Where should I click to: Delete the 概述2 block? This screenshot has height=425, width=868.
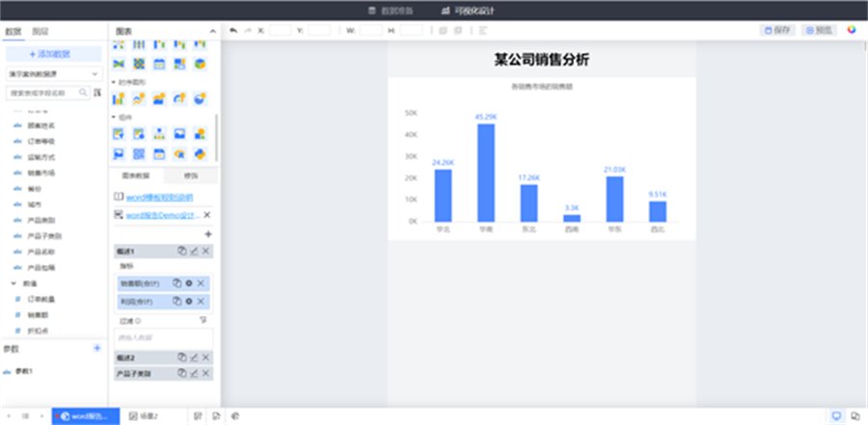click(x=206, y=358)
